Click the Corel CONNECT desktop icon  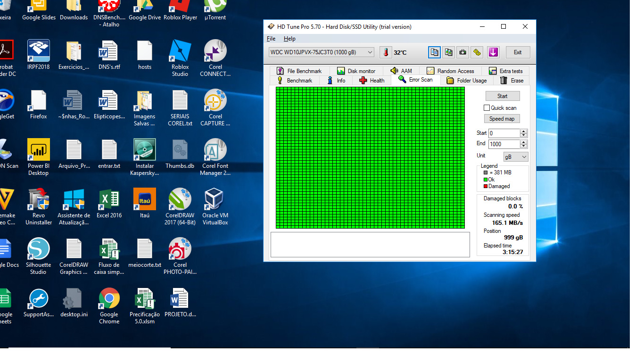(215, 58)
